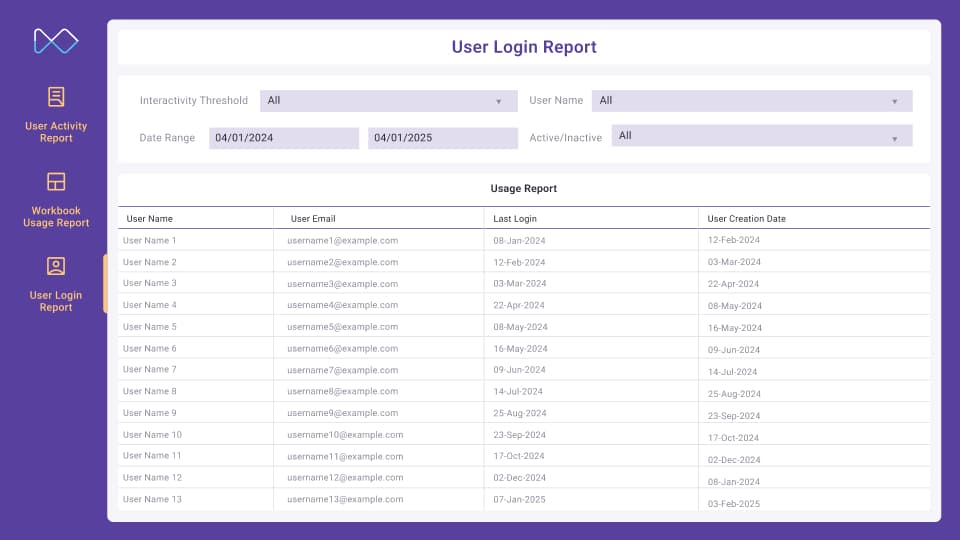Edit end date 04/01/2025 field
This screenshot has height=540, width=960.
click(443, 138)
